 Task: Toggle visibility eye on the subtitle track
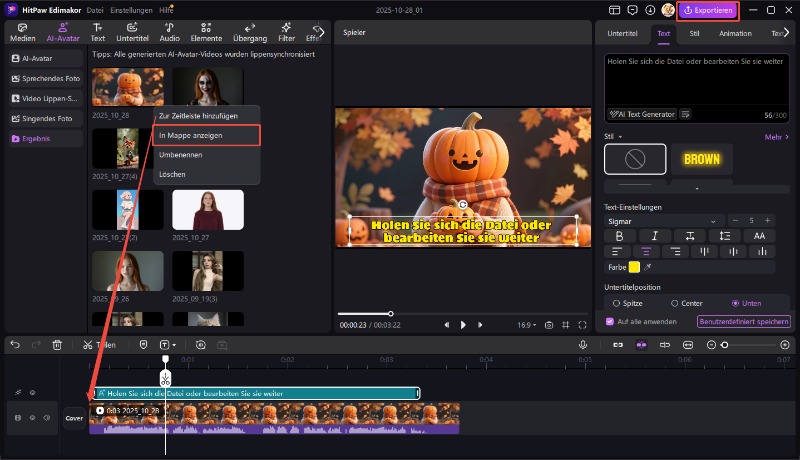point(32,393)
